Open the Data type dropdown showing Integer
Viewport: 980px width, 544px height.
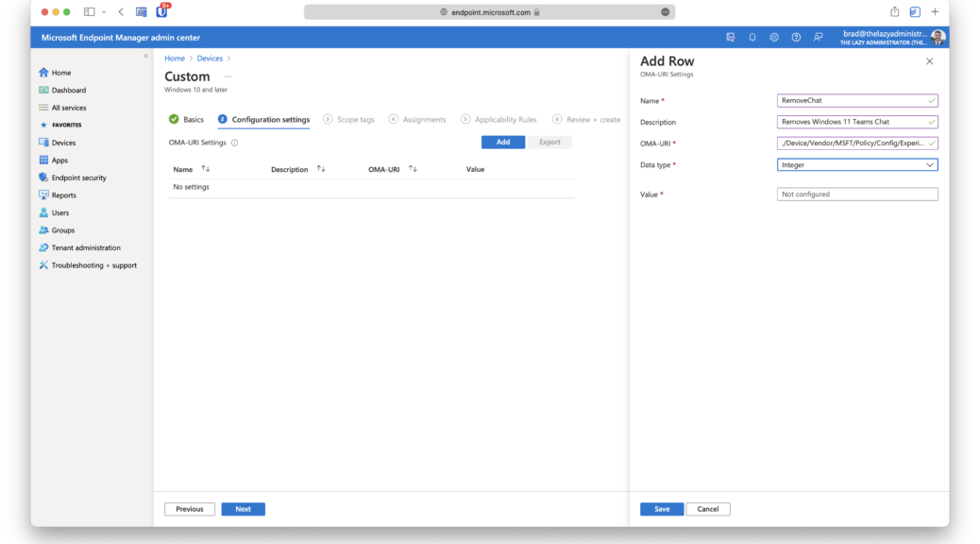point(857,165)
